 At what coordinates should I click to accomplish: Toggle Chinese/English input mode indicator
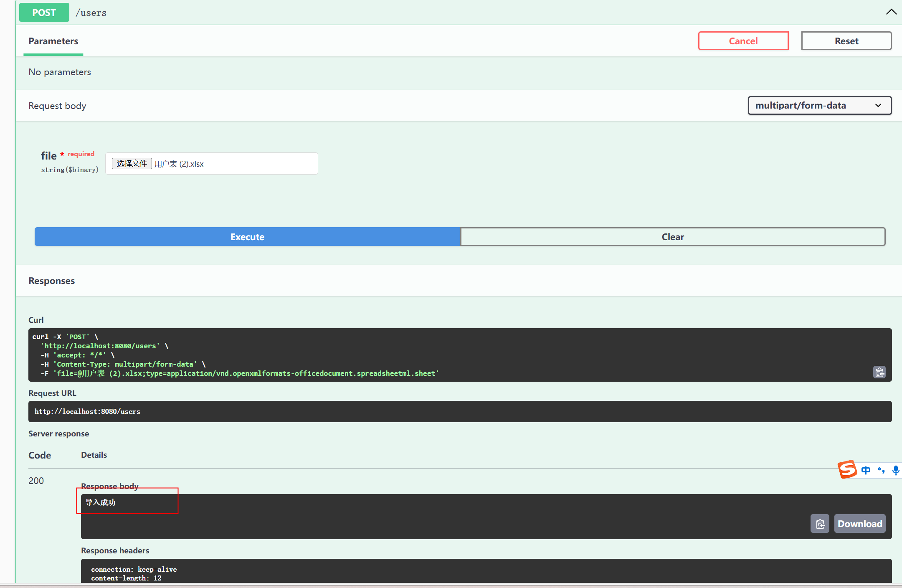pos(866,470)
